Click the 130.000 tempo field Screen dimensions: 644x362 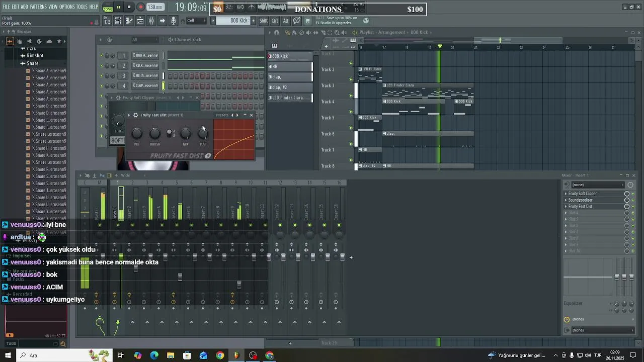tap(155, 8)
